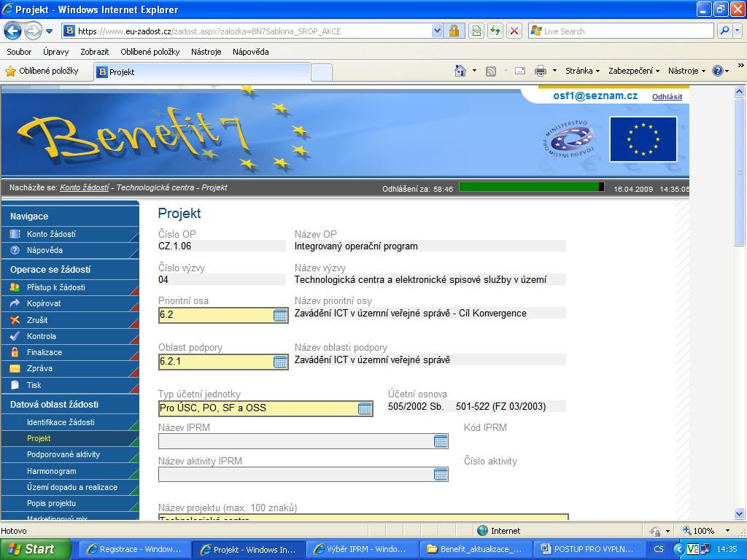Open the Oblíbené položky menu
Image resolution: width=747 pixels, height=560 pixels.
pyautogui.click(x=150, y=52)
